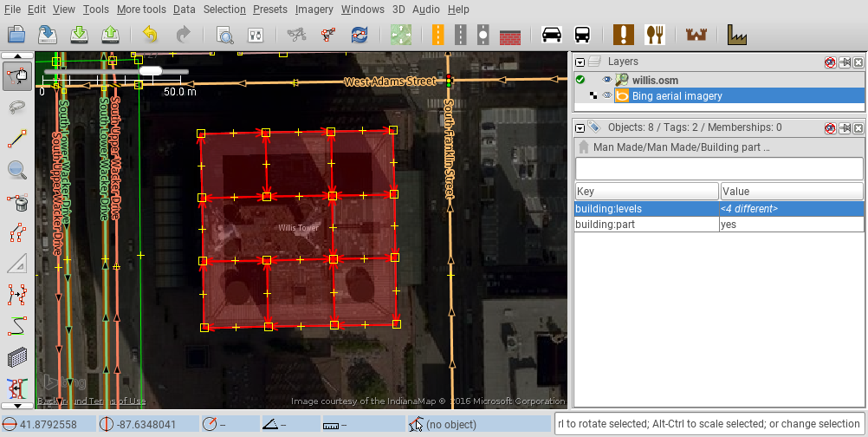
Task: Apply the orange road preset
Action: pos(437,35)
